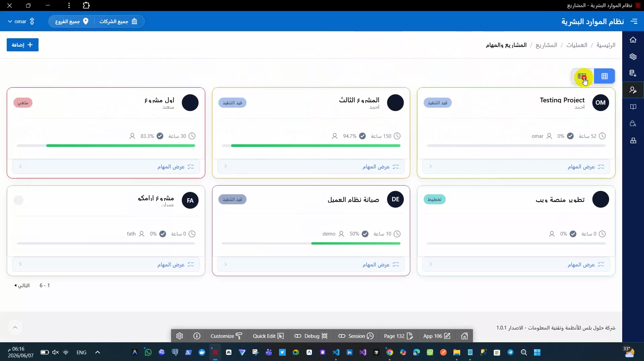The width and height of the screenshot is (644, 361).
Task: Expand tasks of مشروع ارامكو card
Action: tap(106, 264)
